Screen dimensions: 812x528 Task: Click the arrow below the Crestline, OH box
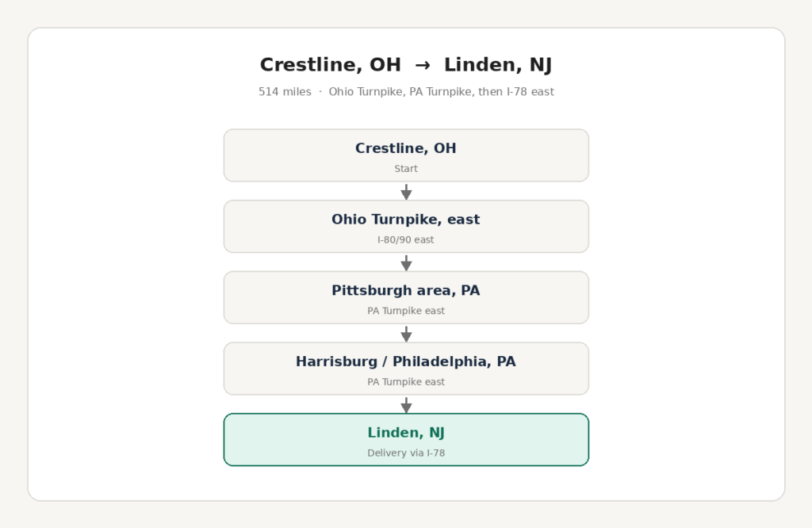407,192
